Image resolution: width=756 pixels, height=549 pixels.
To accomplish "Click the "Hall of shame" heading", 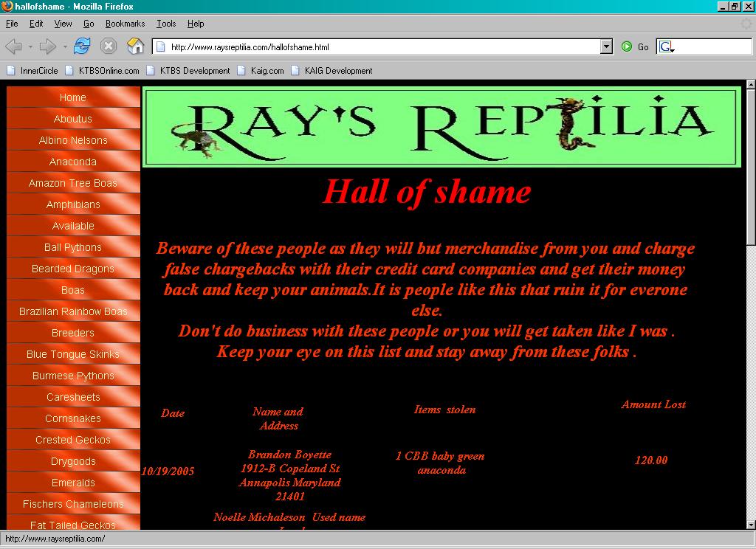I will (427, 193).
